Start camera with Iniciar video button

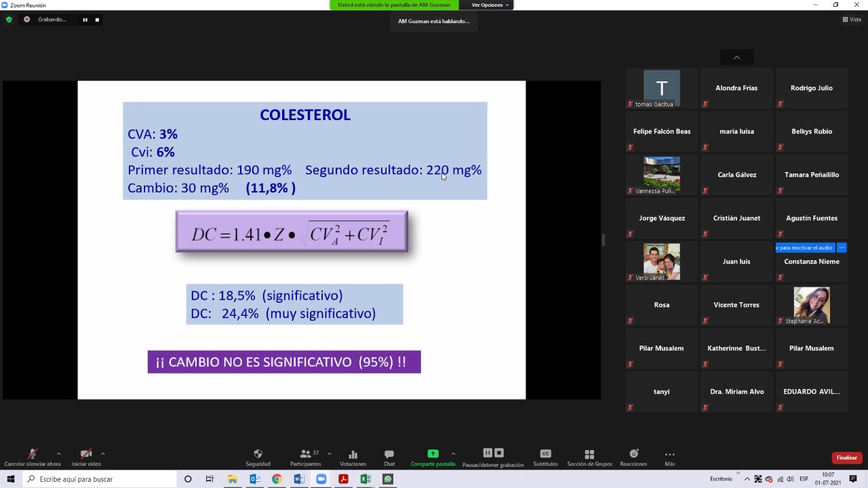86,457
